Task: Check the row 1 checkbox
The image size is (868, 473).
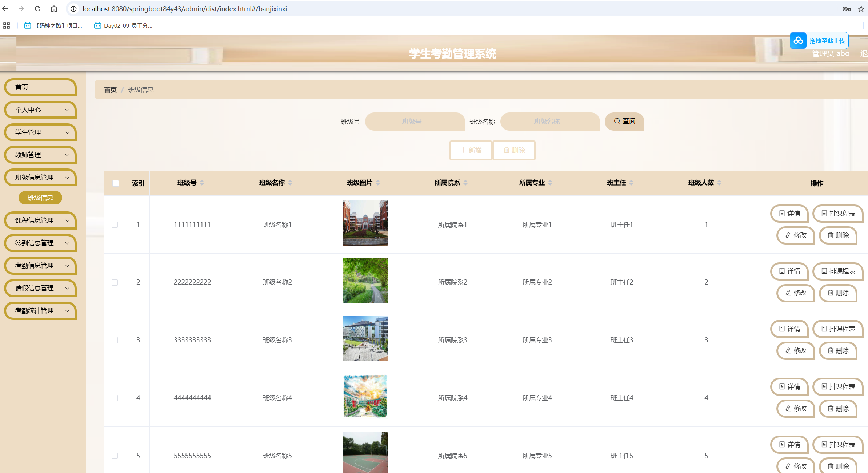Action: coord(115,224)
